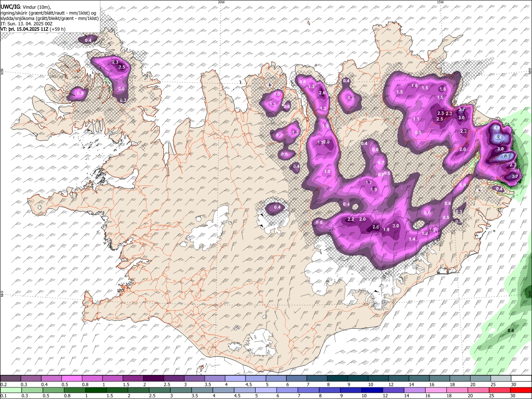Click the 7.3 precipitation value on east coast
The image size is (532, 399).
pyautogui.click(x=505, y=156)
